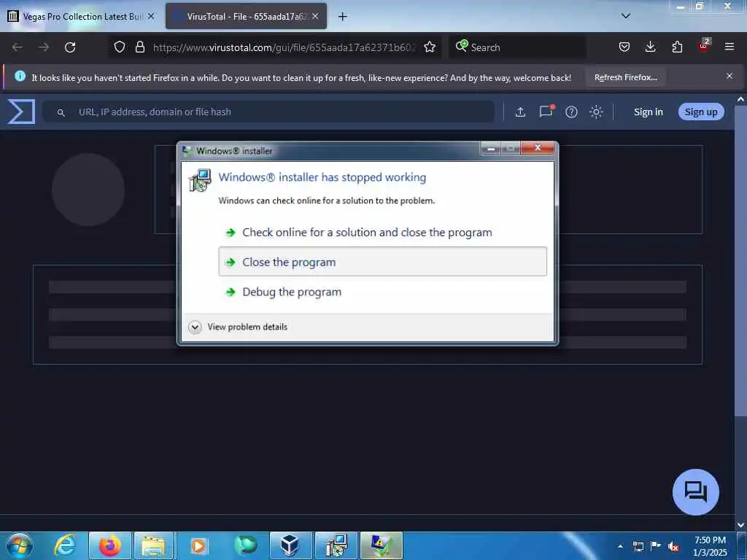Open the list all tabs dropdown arrow
Viewport: 747px width, 560px height.
point(626,16)
